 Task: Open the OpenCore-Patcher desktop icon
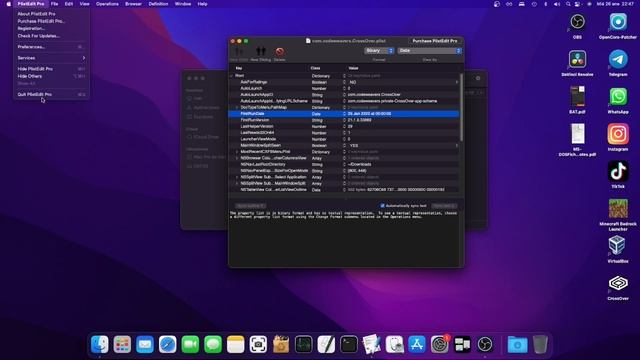[618, 22]
